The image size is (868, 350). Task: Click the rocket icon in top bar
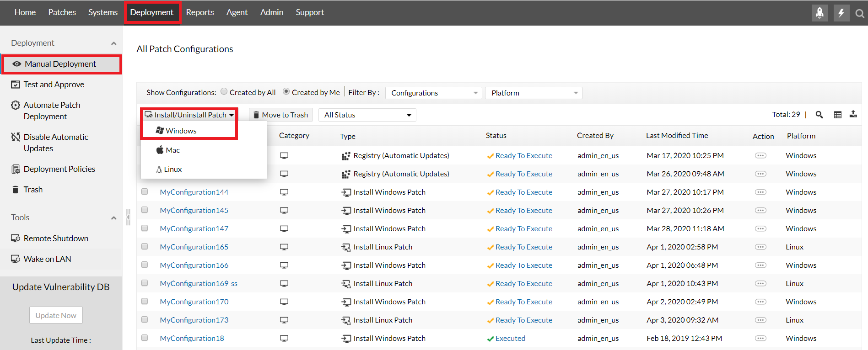click(819, 13)
